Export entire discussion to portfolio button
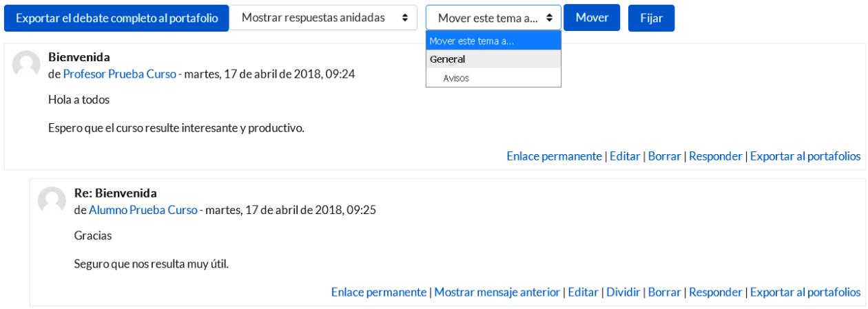 coord(116,17)
